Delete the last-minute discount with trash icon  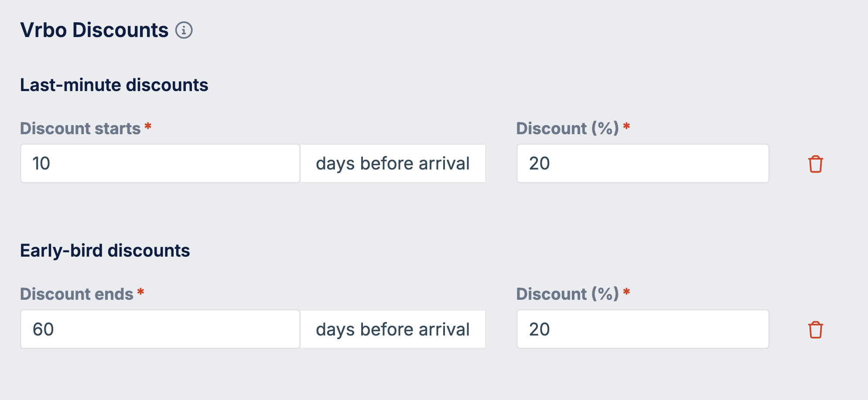click(815, 164)
